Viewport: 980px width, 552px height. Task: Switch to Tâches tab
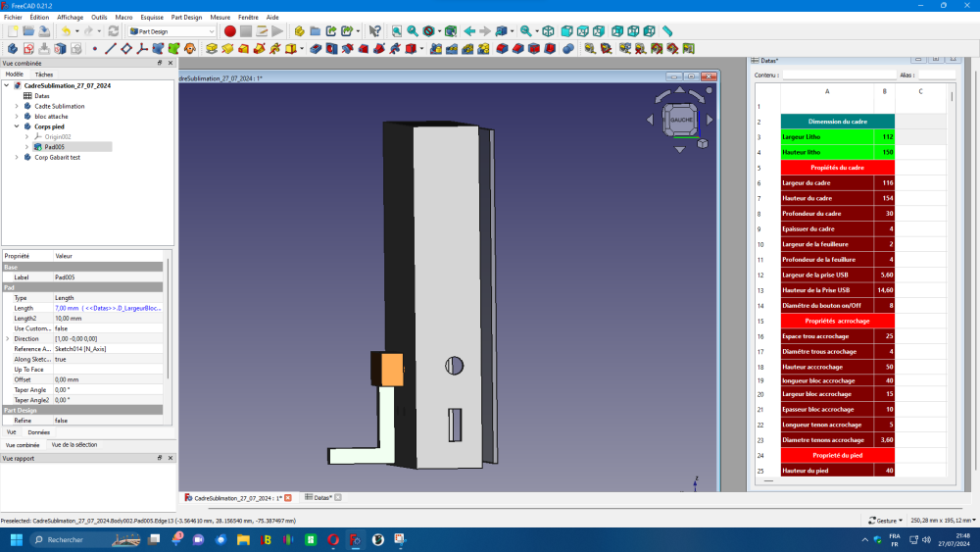(x=44, y=75)
